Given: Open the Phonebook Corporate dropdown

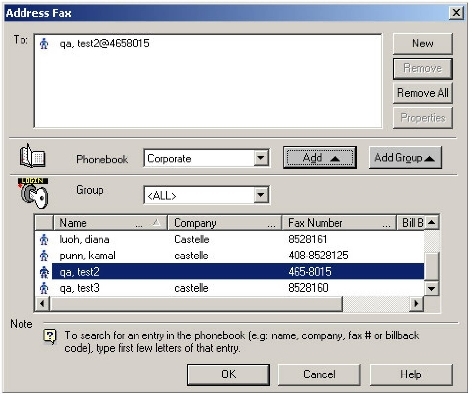Looking at the screenshot, I should 261,158.
